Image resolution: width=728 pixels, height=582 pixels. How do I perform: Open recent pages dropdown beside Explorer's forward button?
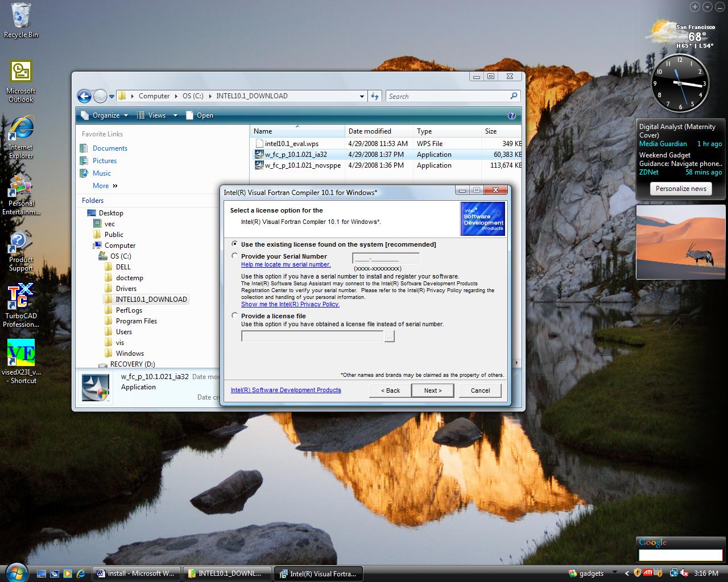click(111, 96)
